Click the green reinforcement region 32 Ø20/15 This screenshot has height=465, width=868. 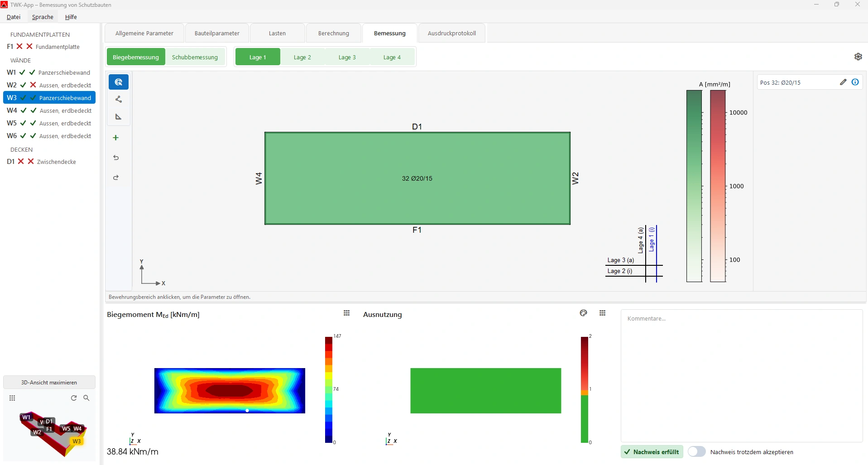tap(417, 178)
